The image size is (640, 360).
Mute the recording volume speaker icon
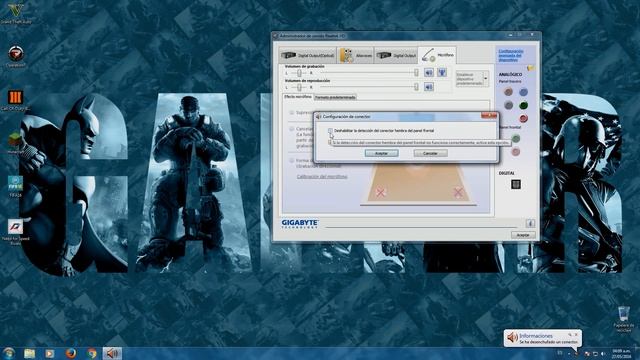429,73
